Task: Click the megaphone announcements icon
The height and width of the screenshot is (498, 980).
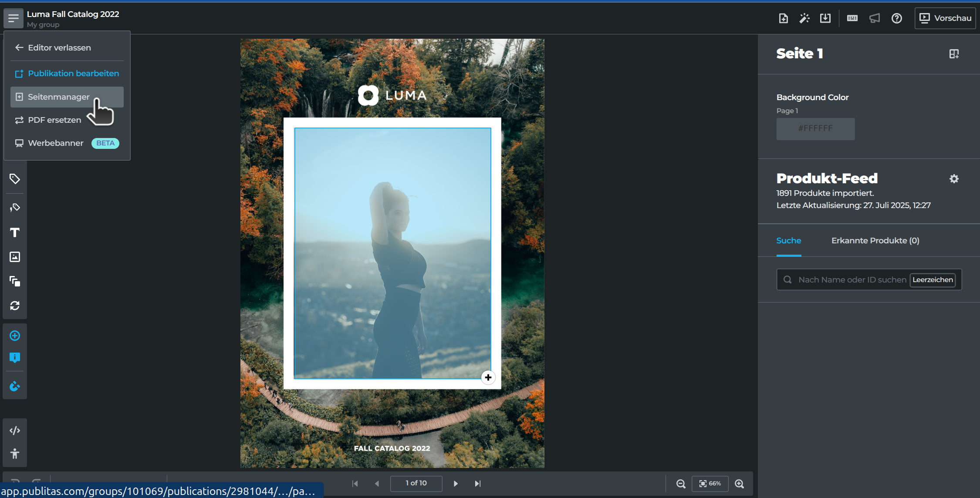Action: 874,18
